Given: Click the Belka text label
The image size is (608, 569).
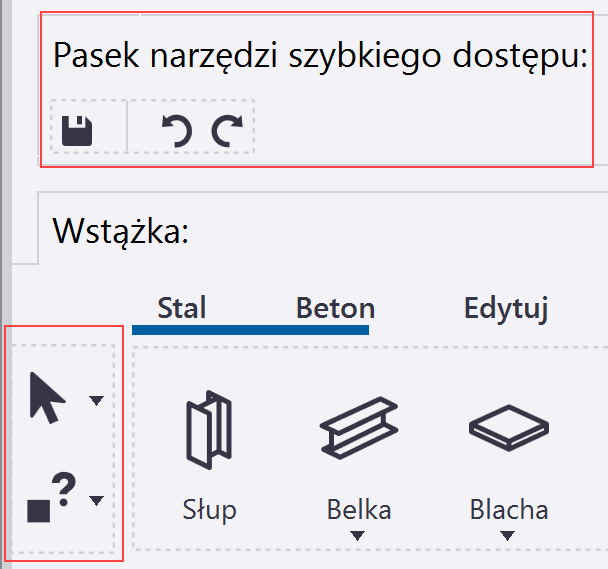Looking at the screenshot, I should coord(358,509).
